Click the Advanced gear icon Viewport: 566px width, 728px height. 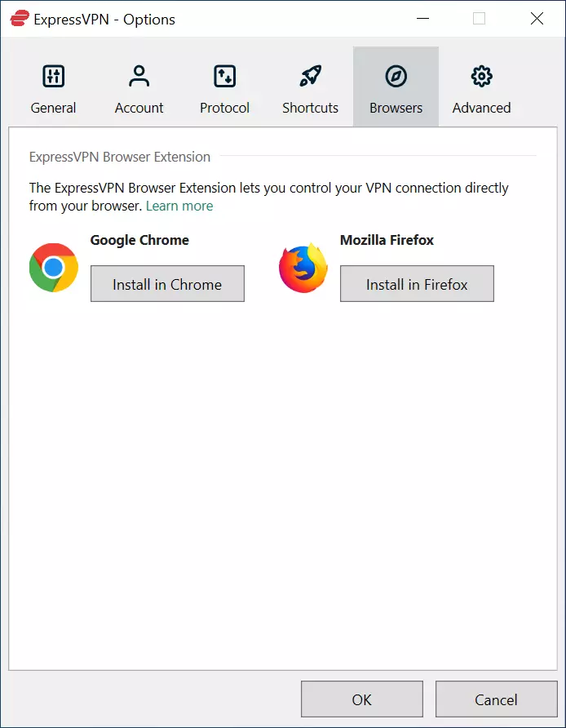tap(481, 77)
